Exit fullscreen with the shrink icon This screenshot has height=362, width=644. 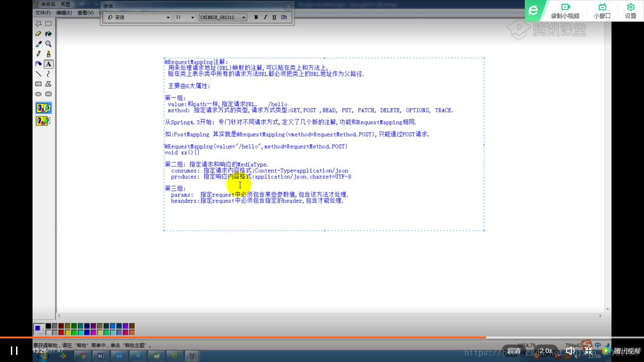pyautogui.click(x=588, y=351)
